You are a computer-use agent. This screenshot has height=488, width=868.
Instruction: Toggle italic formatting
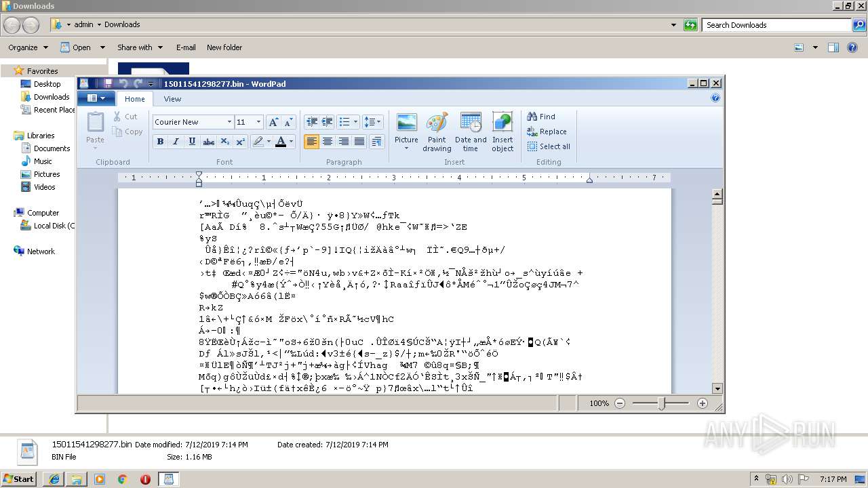(176, 142)
